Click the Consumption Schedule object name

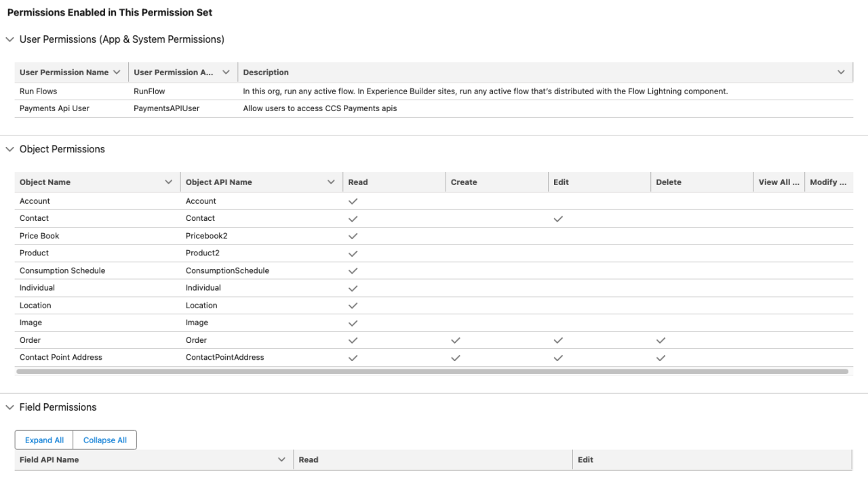[62, 270]
